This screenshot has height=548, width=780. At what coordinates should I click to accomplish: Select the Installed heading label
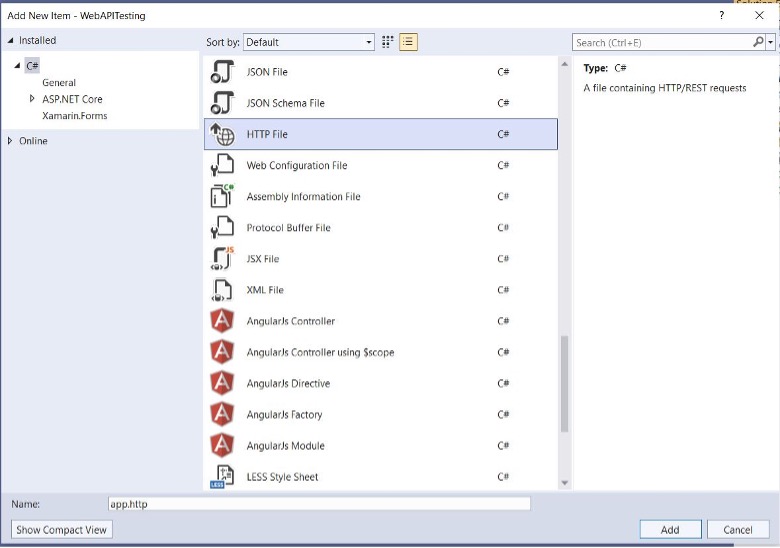pos(37,40)
